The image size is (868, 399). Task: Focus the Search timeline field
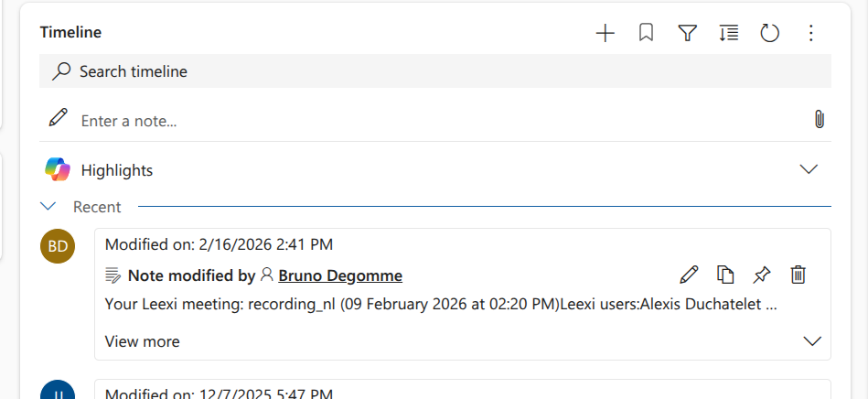[435, 71]
